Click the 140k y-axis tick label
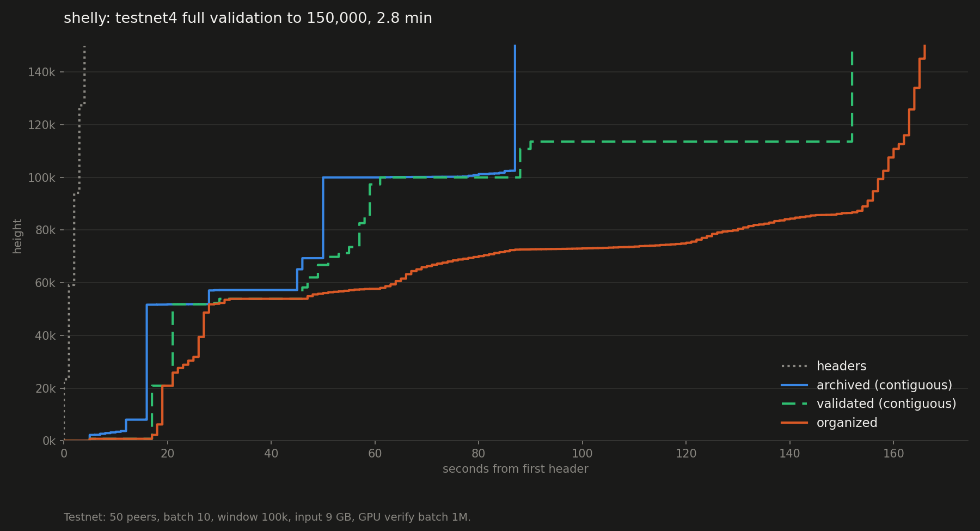This screenshot has height=531, width=980. [x=42, y=72]
